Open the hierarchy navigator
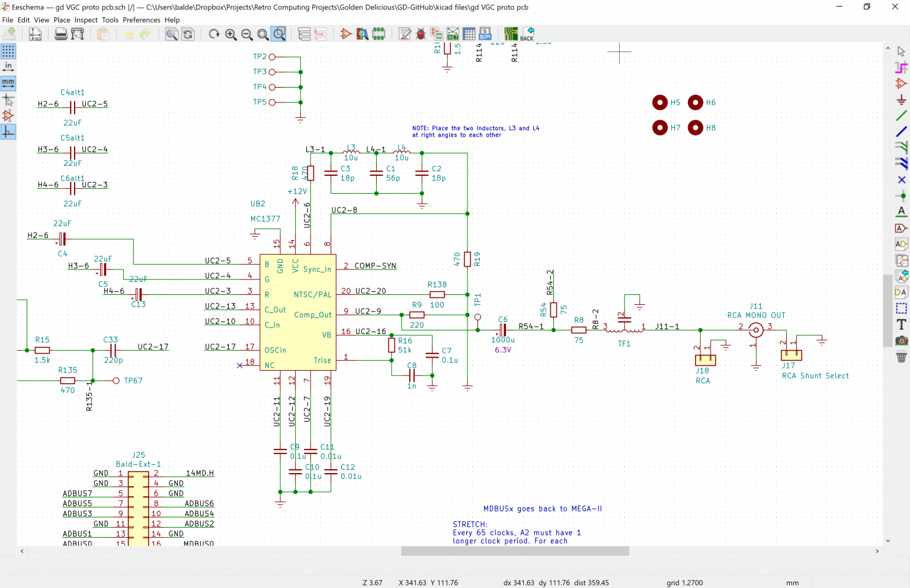Image resolution: width=910 pixels, height=588 pixels. (305, 34)
